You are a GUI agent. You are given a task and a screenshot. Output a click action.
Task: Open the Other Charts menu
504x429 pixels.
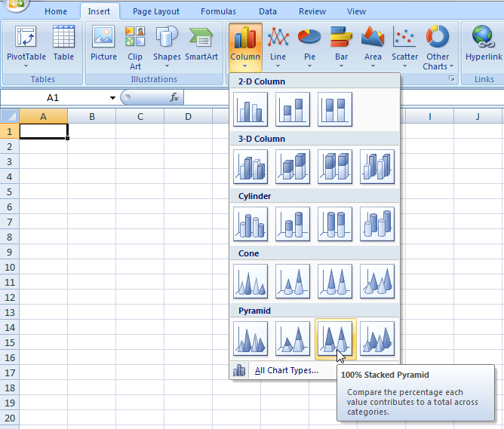tap(438, 47)
